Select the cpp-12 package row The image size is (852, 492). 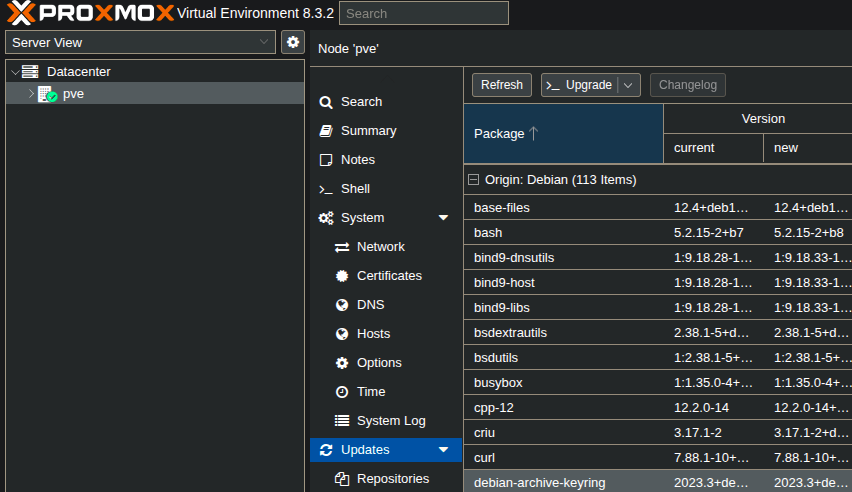pos(658,408)
